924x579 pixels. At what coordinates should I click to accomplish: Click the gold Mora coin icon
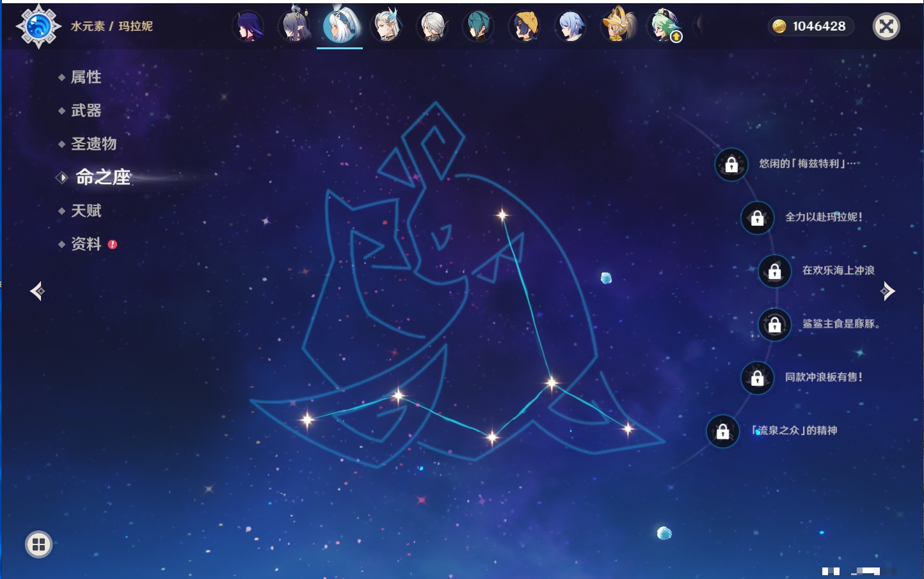pyautogui.click(x=779, y=26)
